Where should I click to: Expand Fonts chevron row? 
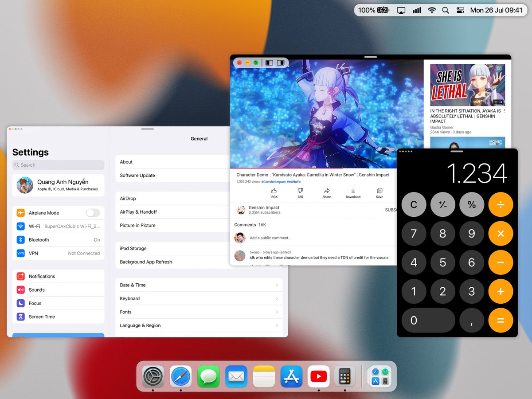[x=199, y=312]
